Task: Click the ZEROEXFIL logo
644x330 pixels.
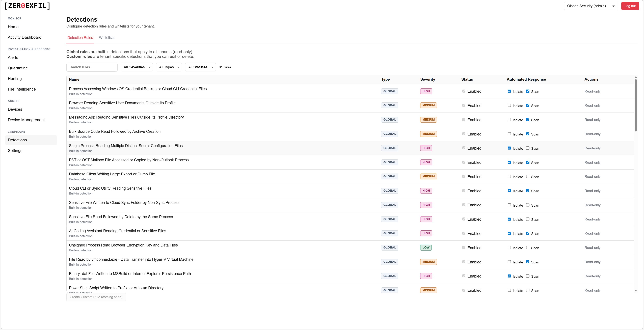Action: pos(27,6)
